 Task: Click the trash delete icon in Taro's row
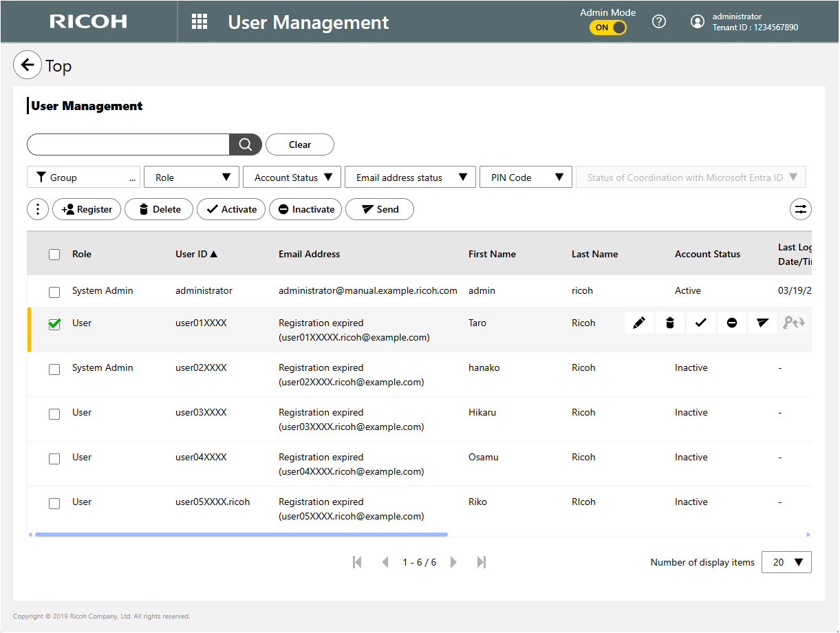[x=670, y=323]
